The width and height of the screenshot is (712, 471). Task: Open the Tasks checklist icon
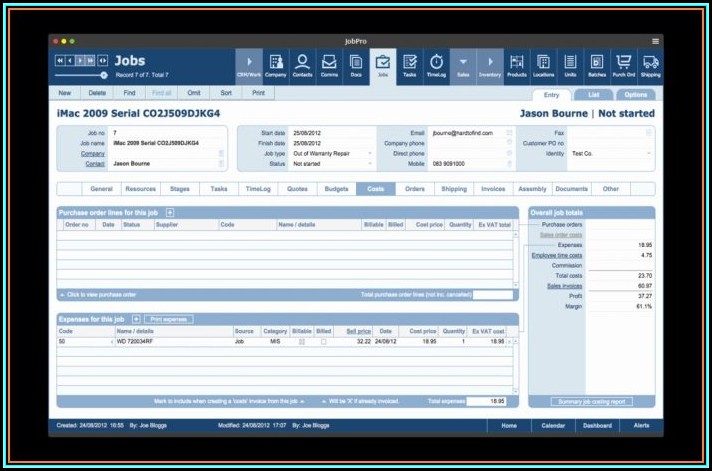(x=409, y=64)
